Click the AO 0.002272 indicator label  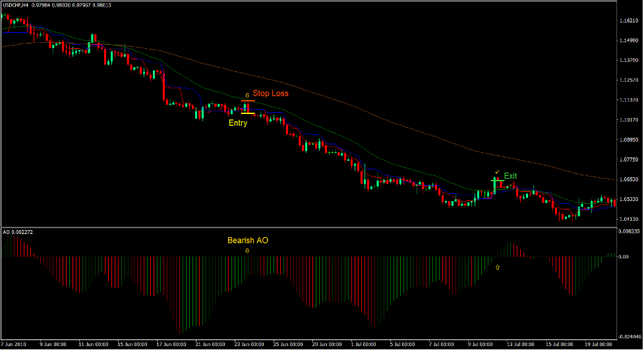click(18, 232)
